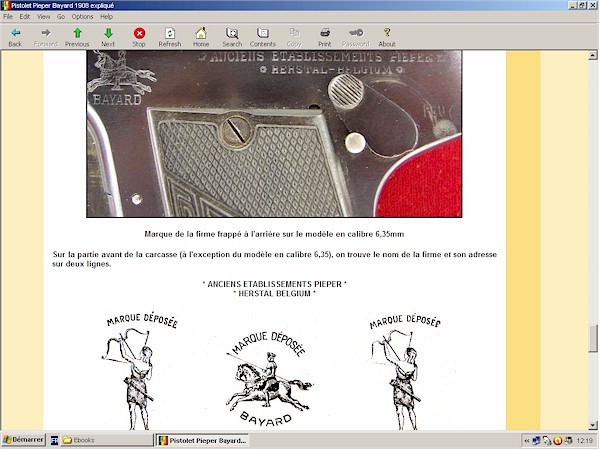Select the Pistolet Pieper Bayard taskbar button

(x=202, y=440)
